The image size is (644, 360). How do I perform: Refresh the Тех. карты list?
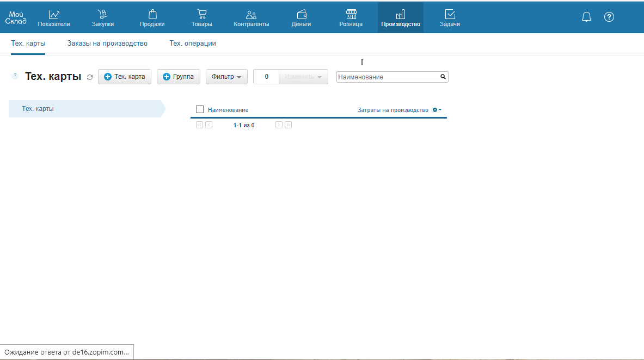click(x=90, y=77)
